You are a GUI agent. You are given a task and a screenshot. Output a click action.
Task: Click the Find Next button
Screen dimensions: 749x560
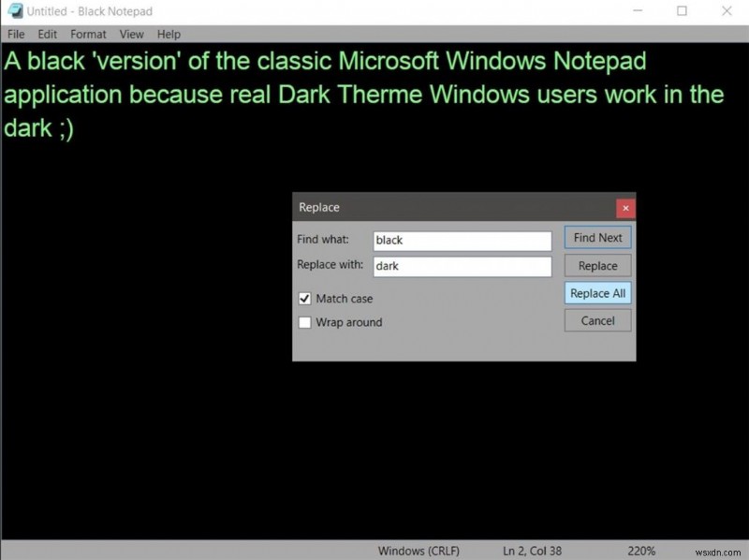pyautogui.click(x=597, y=237)
